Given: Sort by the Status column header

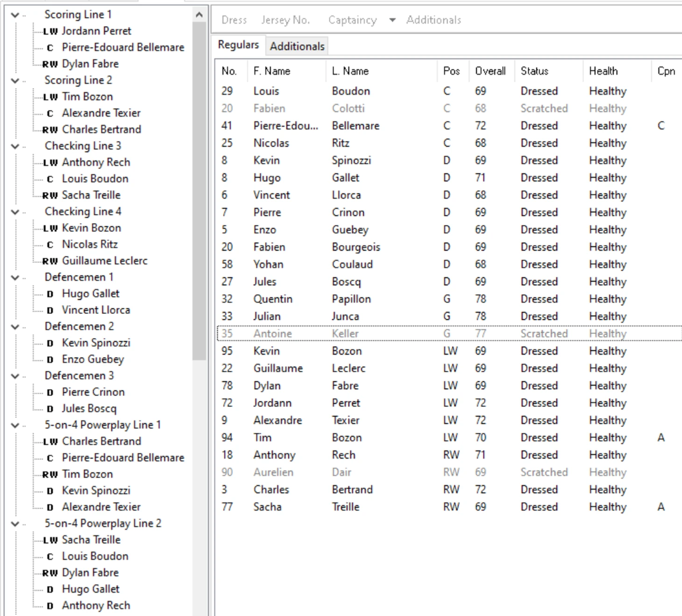Looking at the screenshot, I should (549, 71).
